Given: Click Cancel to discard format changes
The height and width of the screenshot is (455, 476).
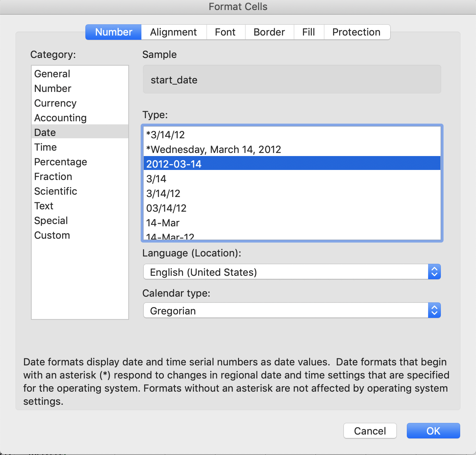Looking at the screenshot, I should click(370, 431).
